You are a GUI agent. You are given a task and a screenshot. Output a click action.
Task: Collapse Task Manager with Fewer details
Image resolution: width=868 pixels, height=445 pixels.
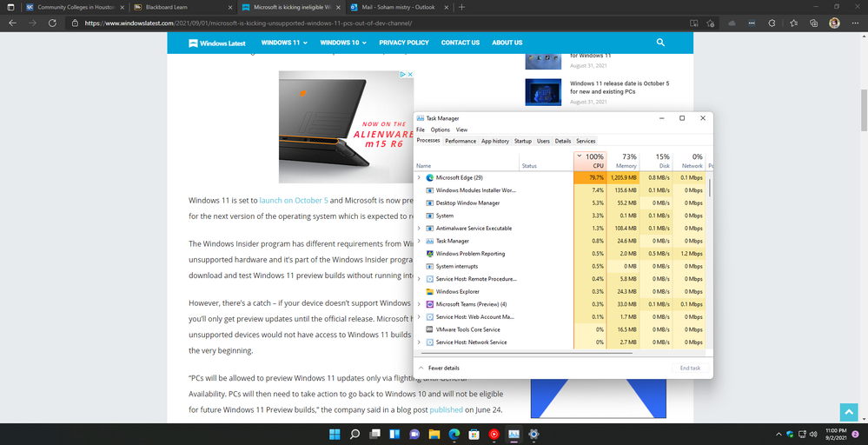(x=439, y=368)
